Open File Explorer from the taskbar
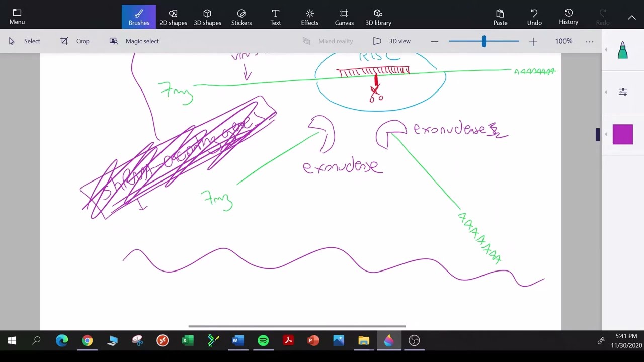Image resolution: width=644 pixels, height=362 pixels. (364, 341)
